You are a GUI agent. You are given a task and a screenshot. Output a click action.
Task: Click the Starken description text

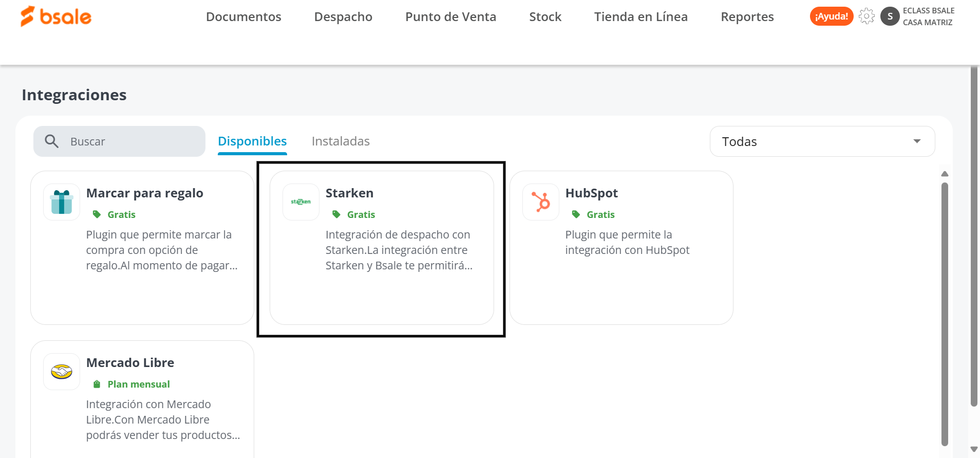click(399, 250)
